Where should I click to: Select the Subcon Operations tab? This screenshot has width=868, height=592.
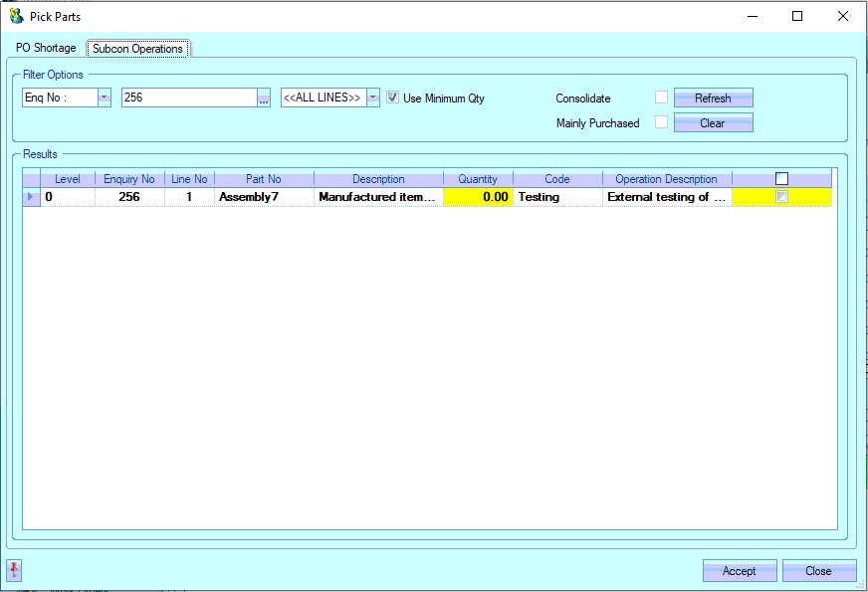pyautogui.click(x=137, y=49)
